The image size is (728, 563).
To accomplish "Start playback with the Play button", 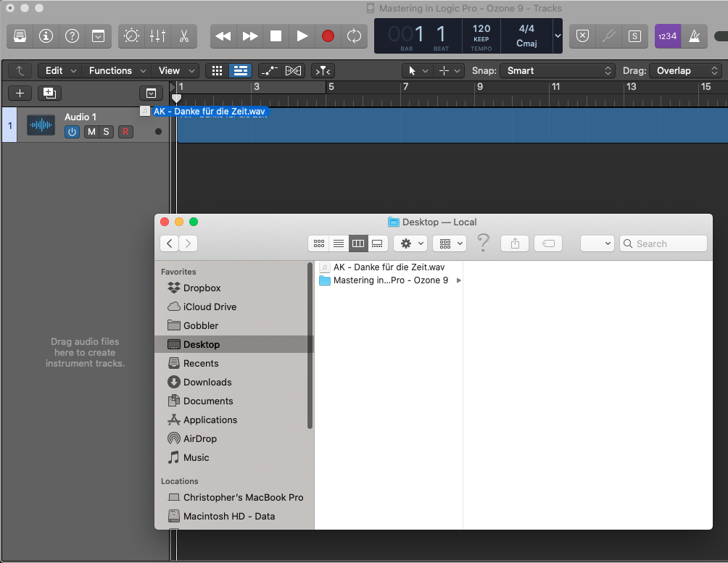I will point(302,36).
